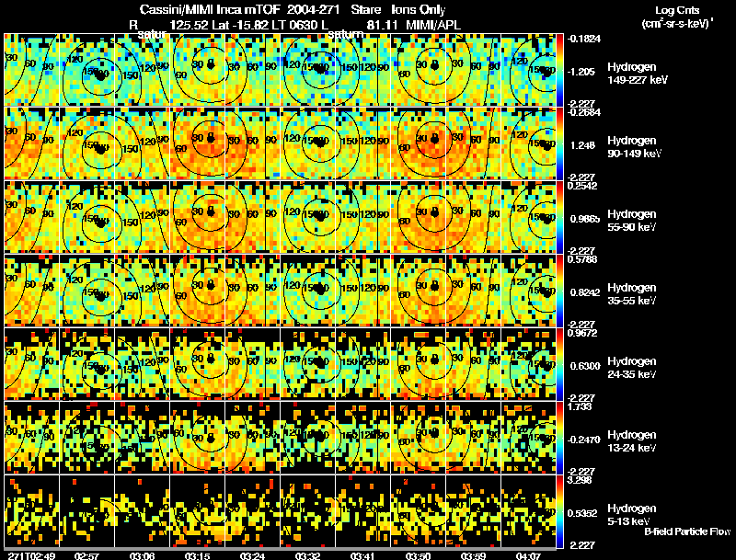Click the '03:15' time label
This screenshot has width=736, height=560.
197,555
